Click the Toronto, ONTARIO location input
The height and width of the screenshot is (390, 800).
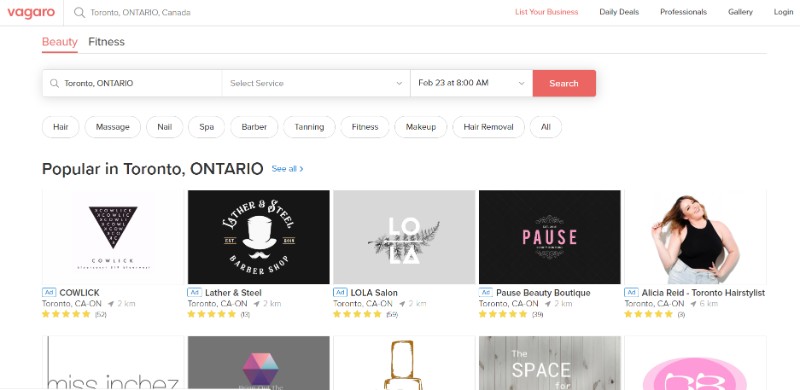pos(132,83)
